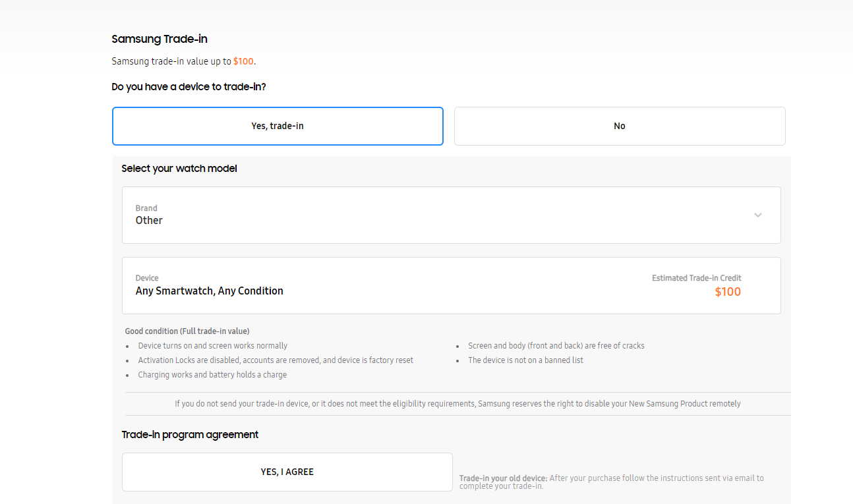
Task: Click the $100 estimated trade-in credit
Action: click(x=728, y=292)
